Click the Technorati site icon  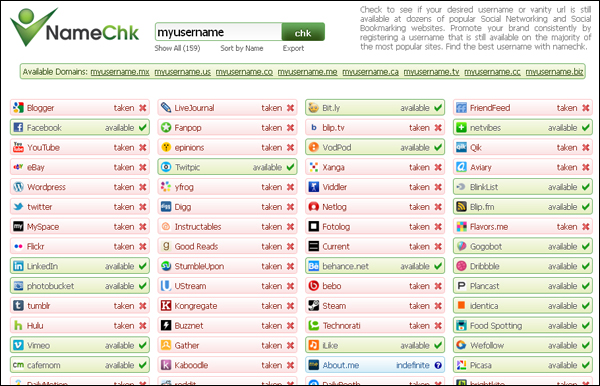(x=313, y=326)
